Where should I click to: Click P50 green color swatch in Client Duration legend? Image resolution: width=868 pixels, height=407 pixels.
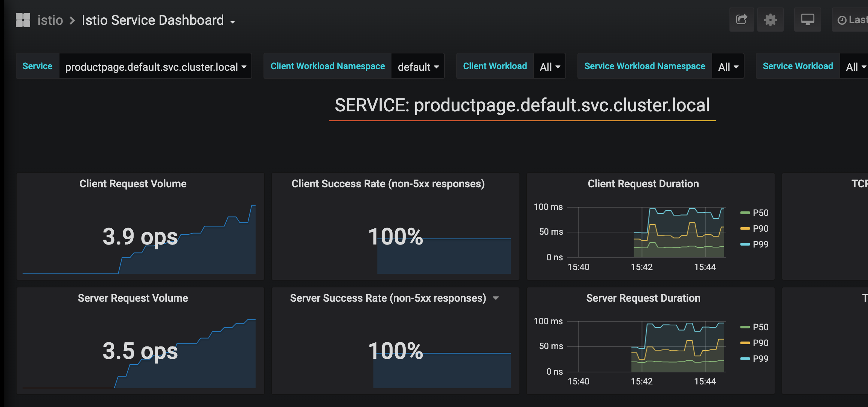click(745, 213)
